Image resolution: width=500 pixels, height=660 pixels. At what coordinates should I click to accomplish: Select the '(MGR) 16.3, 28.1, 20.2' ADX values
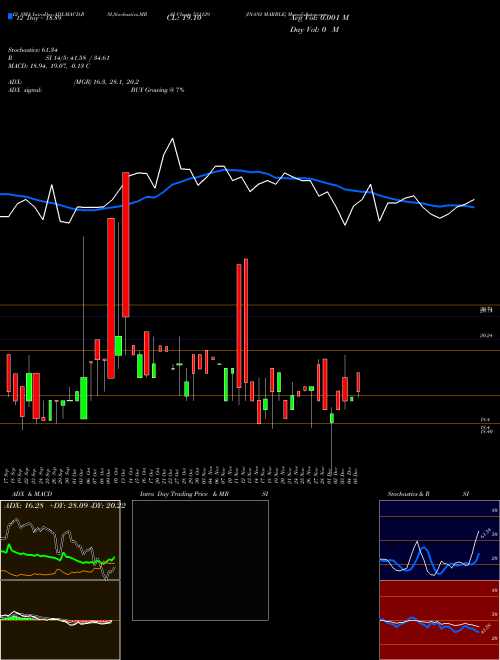(106, 82)
